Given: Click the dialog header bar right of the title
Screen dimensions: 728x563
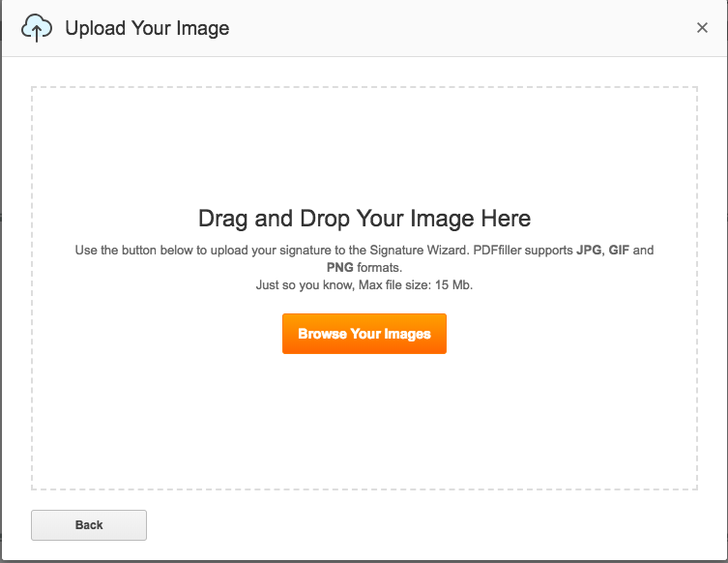Looking at the screenshot, I should pos(464,28).
